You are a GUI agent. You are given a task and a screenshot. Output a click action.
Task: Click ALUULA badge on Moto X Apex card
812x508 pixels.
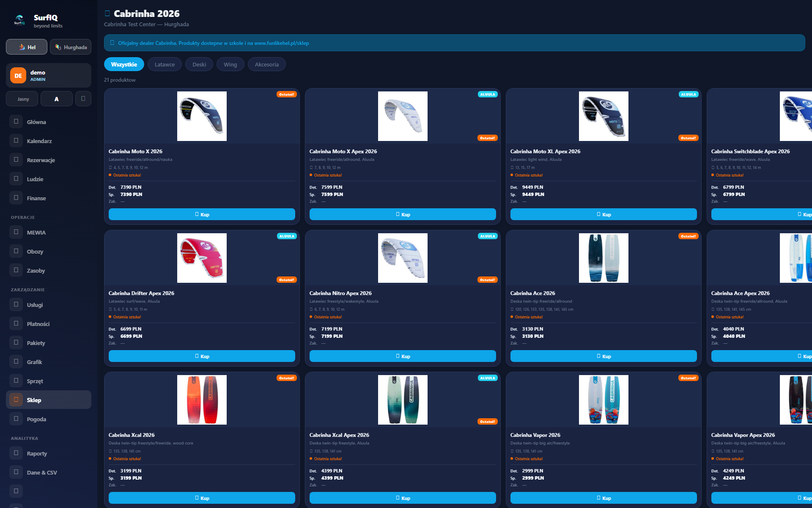pos(488,94)
